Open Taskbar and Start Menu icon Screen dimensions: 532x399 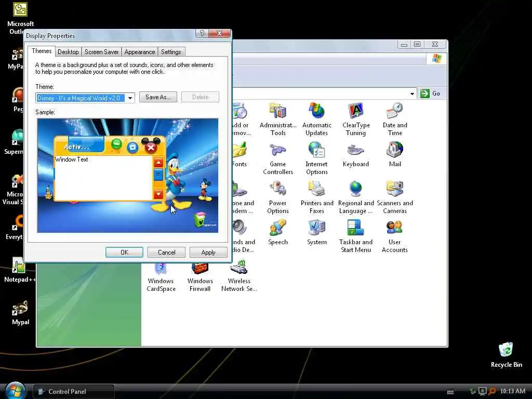[x=355, y=236]
